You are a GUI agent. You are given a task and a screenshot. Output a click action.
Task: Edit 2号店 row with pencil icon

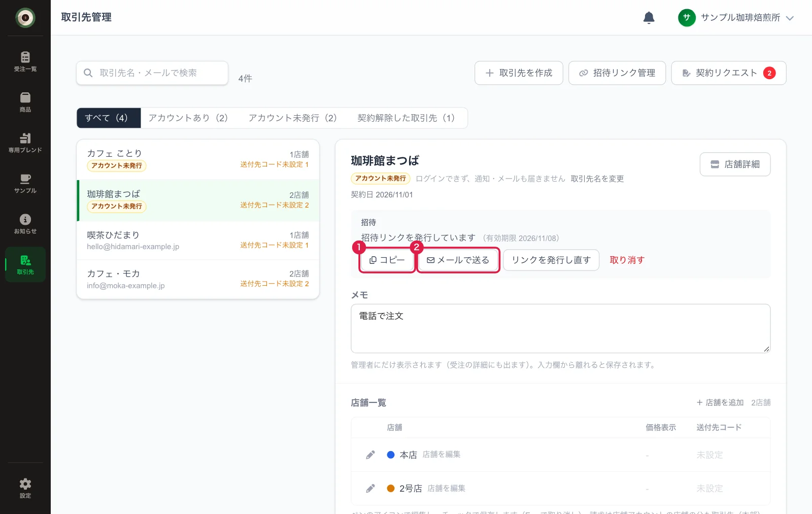[x=370, y=488]
